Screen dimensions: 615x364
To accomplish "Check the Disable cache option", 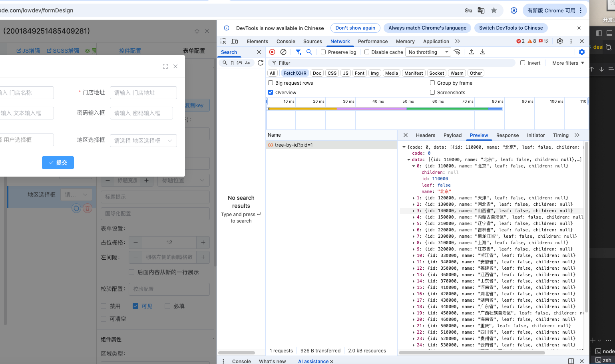I will click(x=367, y=52).
